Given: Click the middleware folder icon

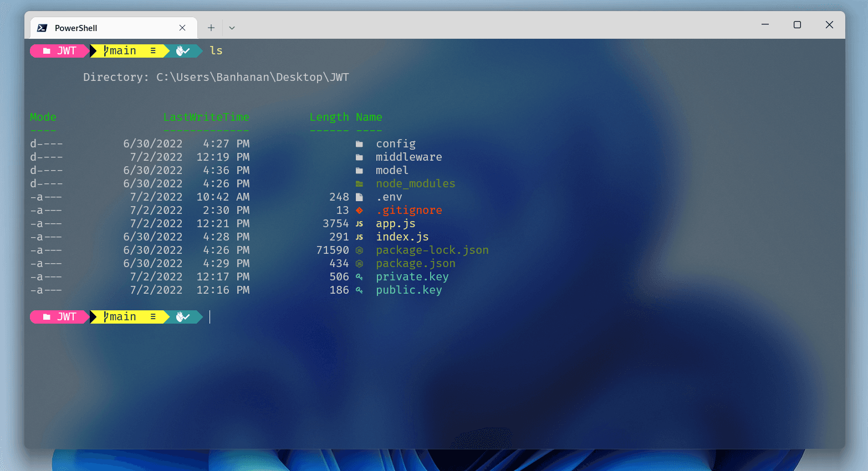Looking at the screenshot, I should coord(359,157).
